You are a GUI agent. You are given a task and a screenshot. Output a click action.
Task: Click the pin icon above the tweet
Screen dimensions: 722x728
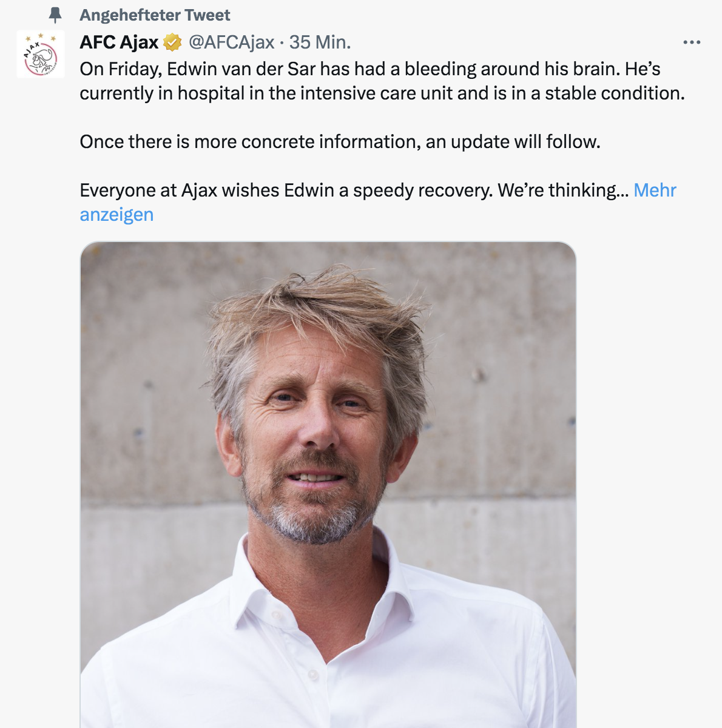[x=55, y=15]
